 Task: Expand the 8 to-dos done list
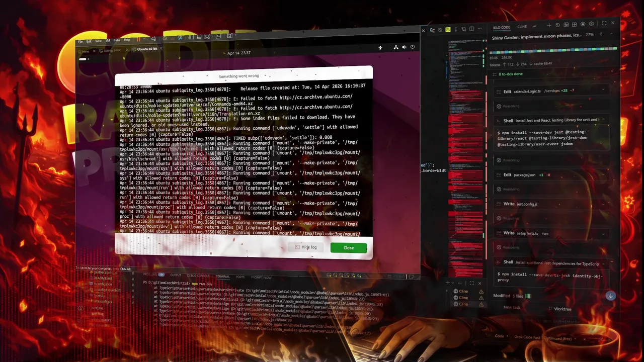511,74
